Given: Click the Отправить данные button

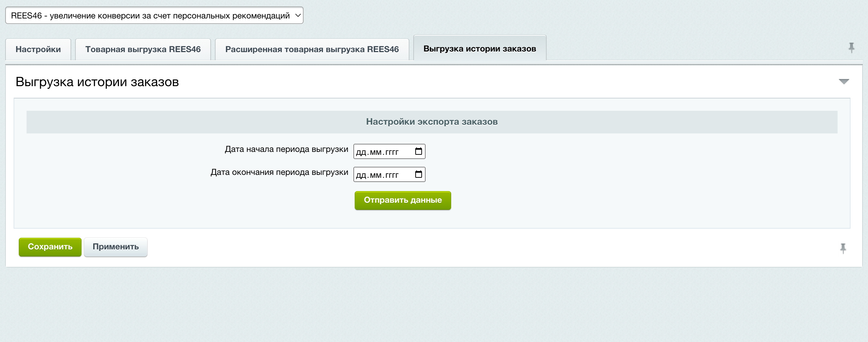Looking at the screenshot, I should (x=402, y=200).
